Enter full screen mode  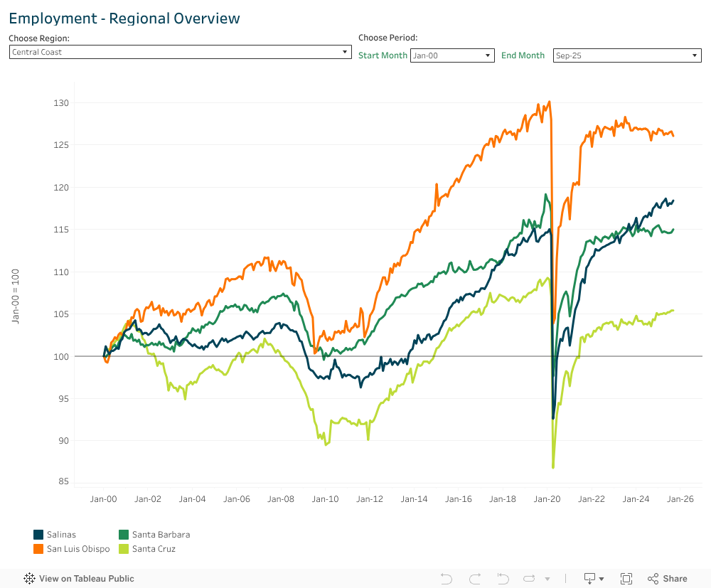pyautogui.click(x=626, y=579)
